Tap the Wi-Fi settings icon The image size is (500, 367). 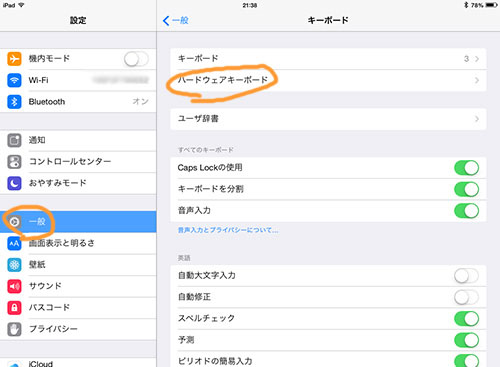(14, 80)
